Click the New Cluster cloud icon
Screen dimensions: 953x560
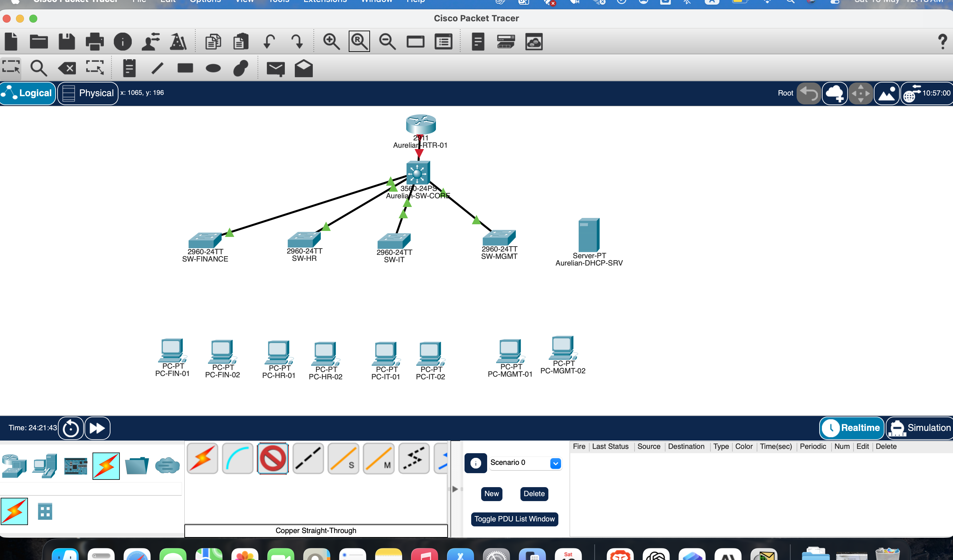tap(835, 93)
